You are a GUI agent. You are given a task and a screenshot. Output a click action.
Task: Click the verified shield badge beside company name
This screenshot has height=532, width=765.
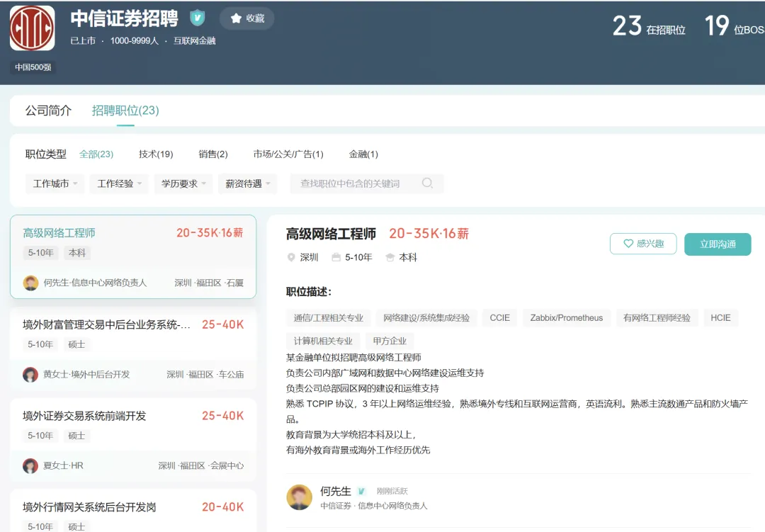point(197,18)
